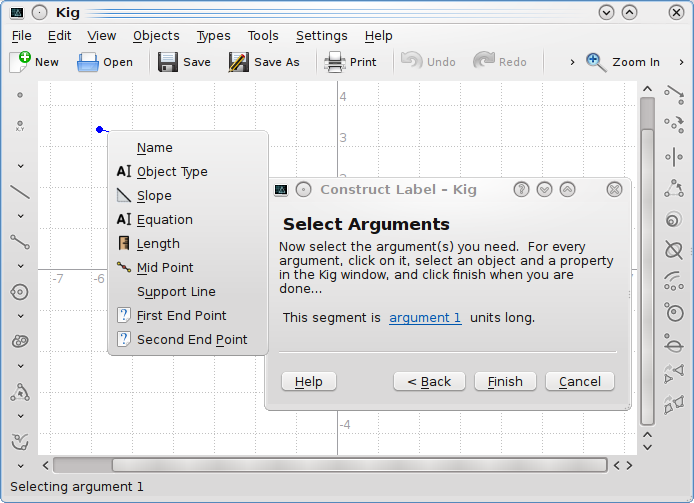Image resolution: width=694 pixels, height=503 pixels.
Task: Select the translate tool in right toolbar
Action: click(674, 94)
